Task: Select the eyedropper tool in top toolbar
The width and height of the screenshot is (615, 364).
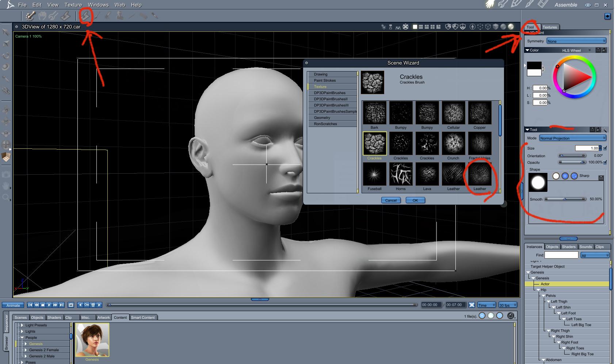Action: 155,16
